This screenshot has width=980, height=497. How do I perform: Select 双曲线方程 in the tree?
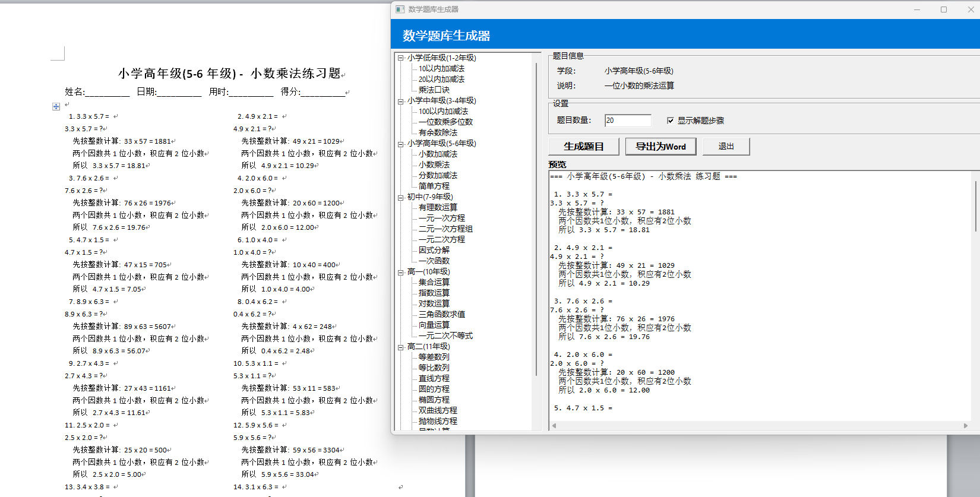(x=438, y=411)
